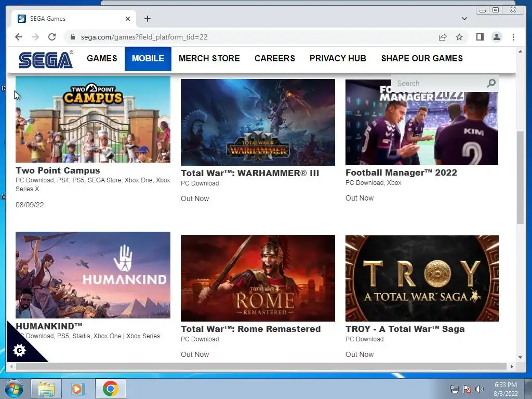Open PRIVACY HUB link in navigation
The width and height of the screenshot is (532, 399).
point(338,58)
